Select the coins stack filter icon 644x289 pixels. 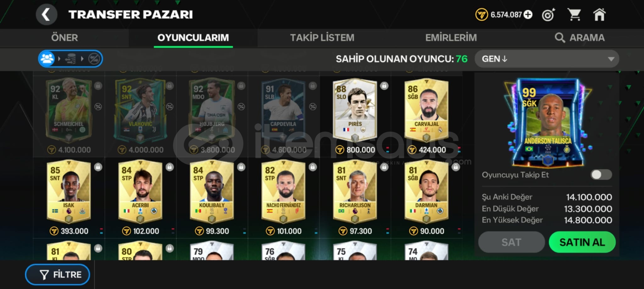(70, 59)
